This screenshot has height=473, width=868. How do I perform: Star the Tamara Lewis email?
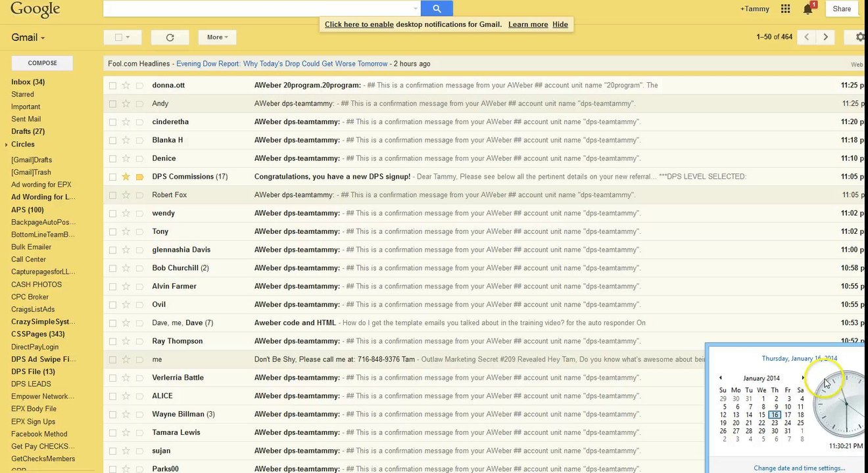126,433
